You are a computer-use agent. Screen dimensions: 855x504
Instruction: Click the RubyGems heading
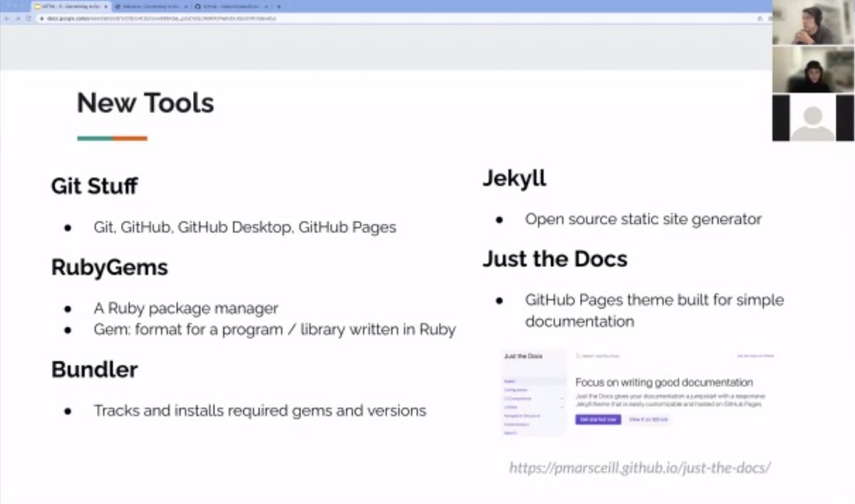110,268
